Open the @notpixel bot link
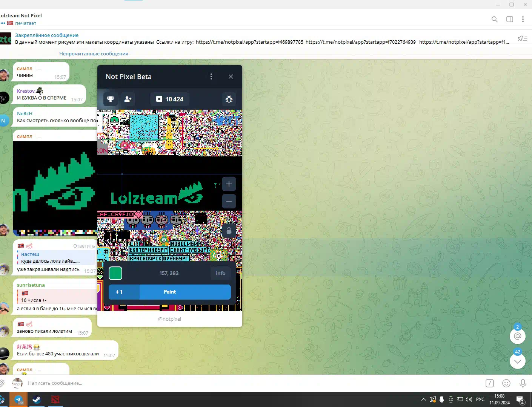Screen dimensions: 532x407 click(170, 319)
